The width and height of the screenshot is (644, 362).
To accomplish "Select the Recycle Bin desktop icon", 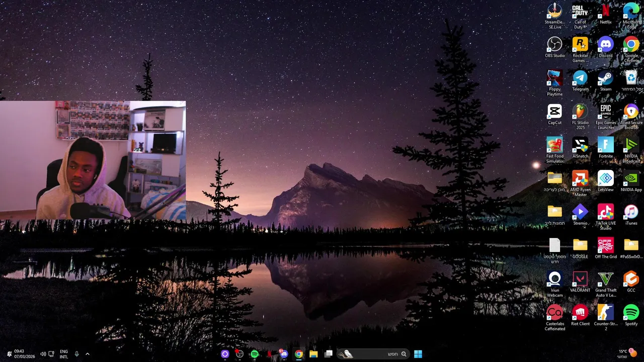I will tap(631, 81).
